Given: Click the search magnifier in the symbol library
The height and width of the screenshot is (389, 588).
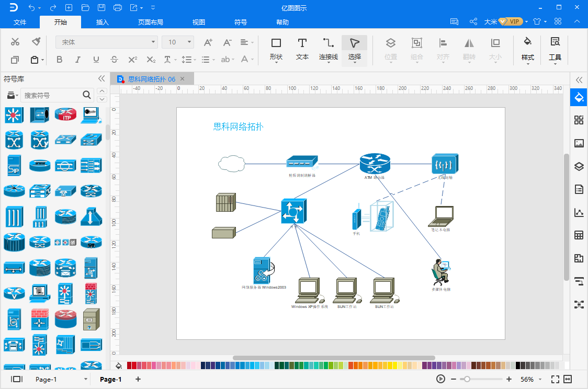Looking at the screenshot, I should pyautogui.click(x=87, y=95).
